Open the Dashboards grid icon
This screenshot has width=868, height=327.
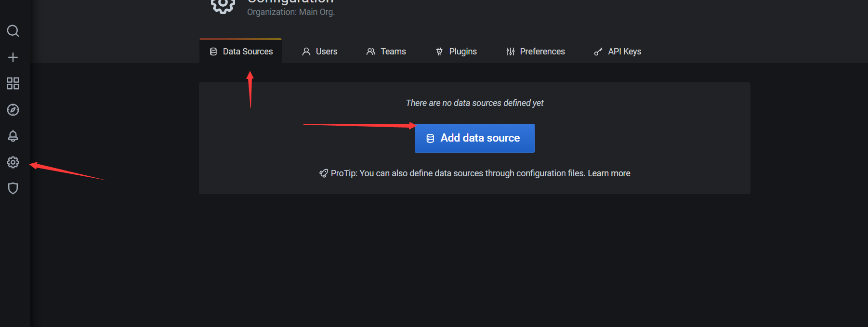(13, 83)
